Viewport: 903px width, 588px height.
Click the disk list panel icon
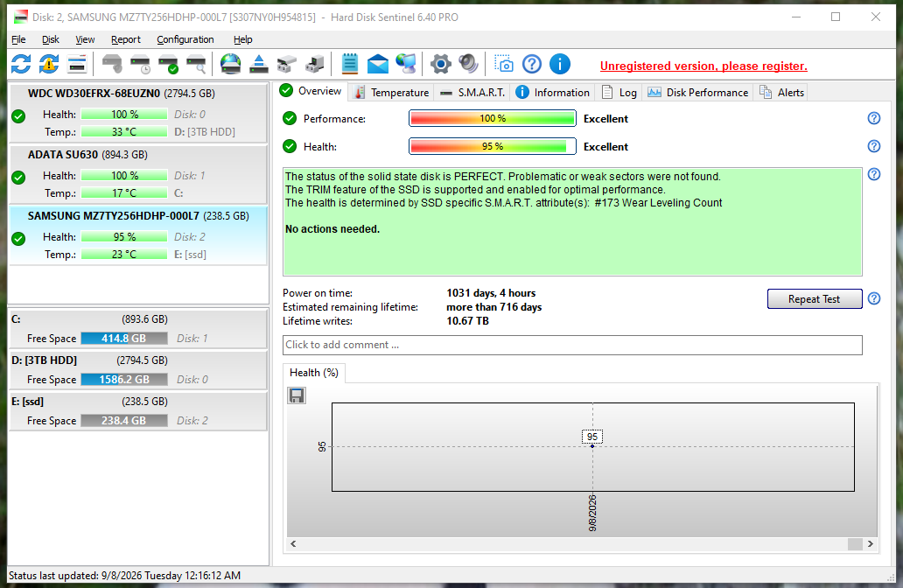[77, 64]
